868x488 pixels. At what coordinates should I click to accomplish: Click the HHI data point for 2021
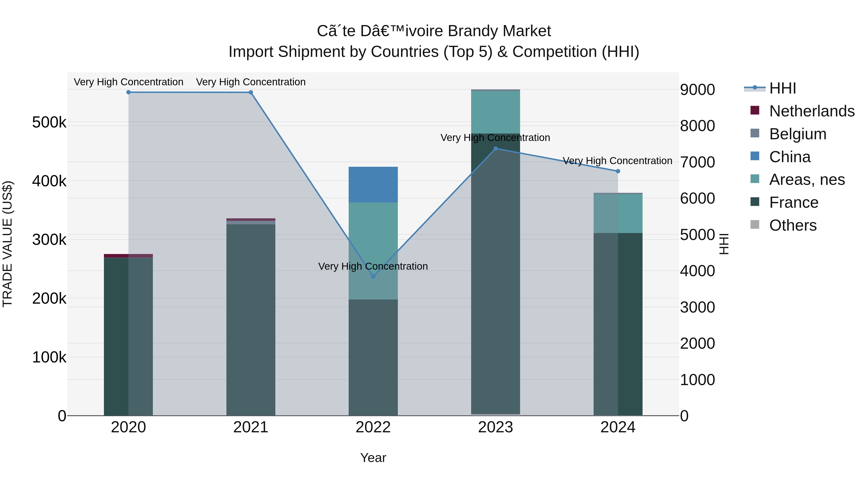[x=251, y=93]
